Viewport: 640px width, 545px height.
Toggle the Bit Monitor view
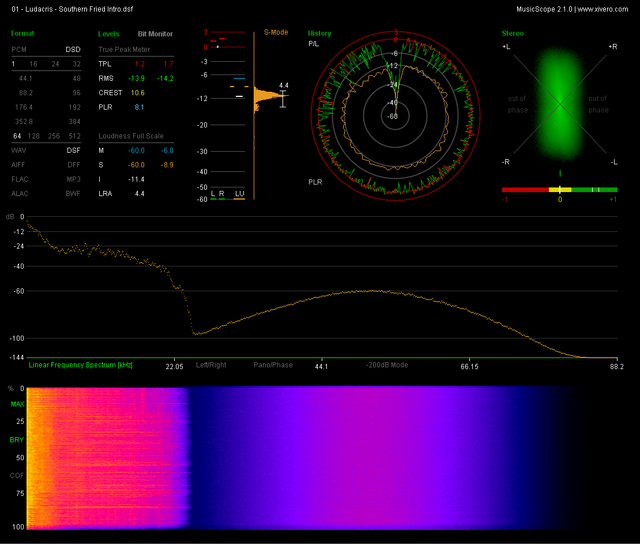(x=155, y=34)
